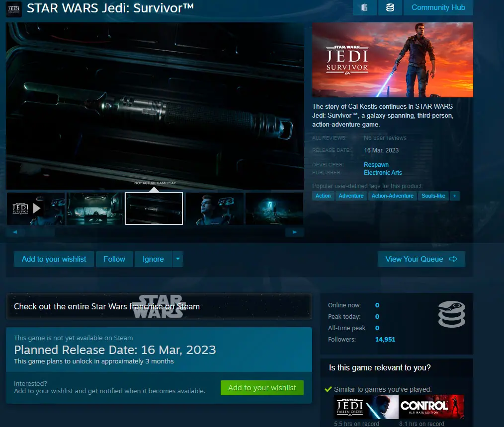
Task: Play the trailer video thumbnail
Action: pyautogui.click(x=36, y=209)
